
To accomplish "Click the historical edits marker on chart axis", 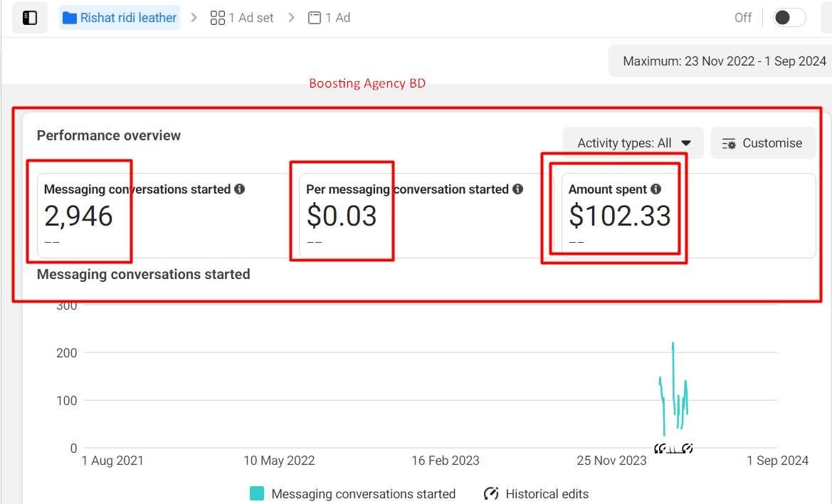I will click(x=673, y=448).
